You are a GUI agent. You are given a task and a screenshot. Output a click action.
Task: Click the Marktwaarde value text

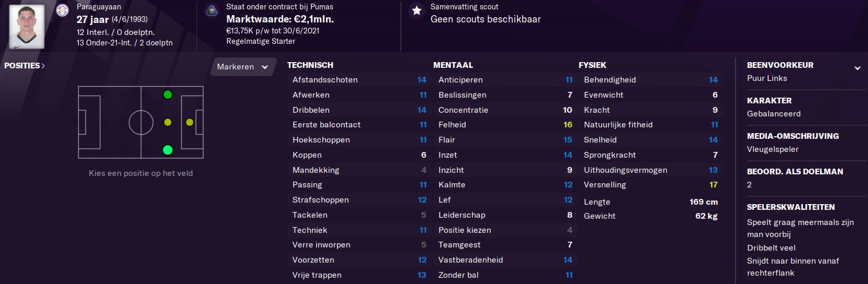click(x=280, y=19)
